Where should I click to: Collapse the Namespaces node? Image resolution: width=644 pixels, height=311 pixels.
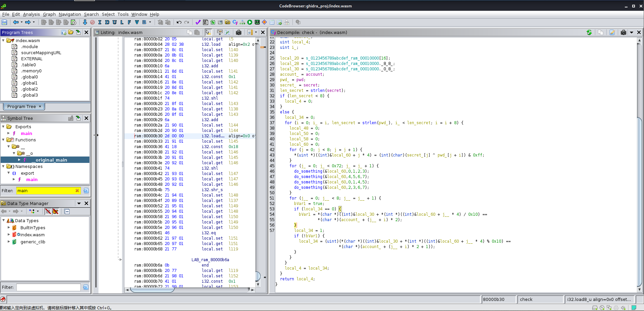click(3, 166)
